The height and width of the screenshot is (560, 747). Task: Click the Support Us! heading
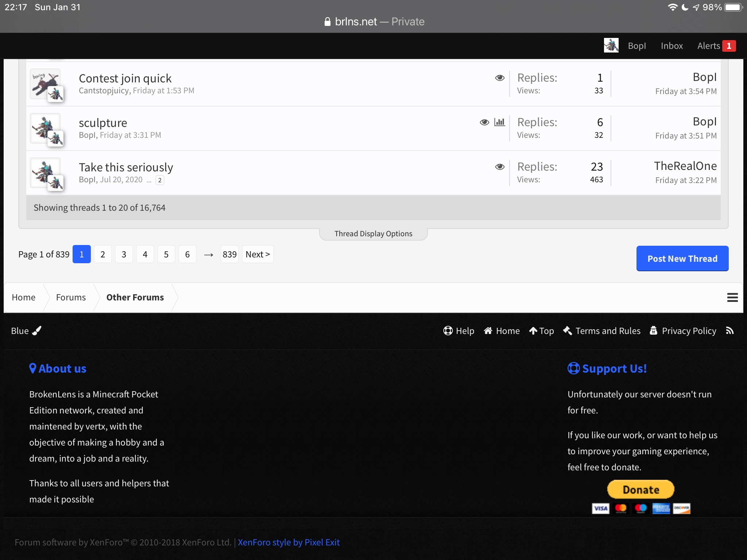[607, 369]
